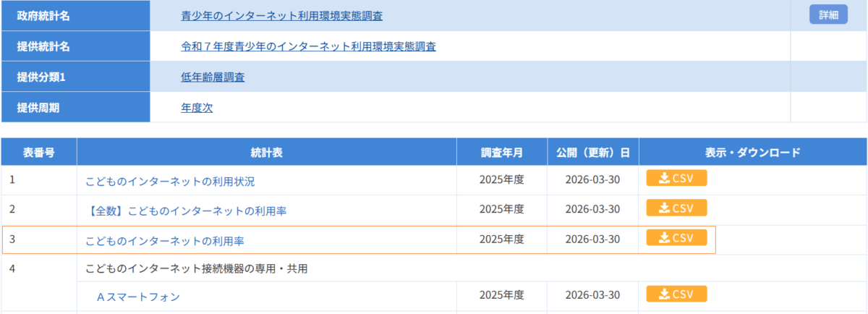
Task: Download CSV for こどものインターネットの利用状況
Action: 676,179
